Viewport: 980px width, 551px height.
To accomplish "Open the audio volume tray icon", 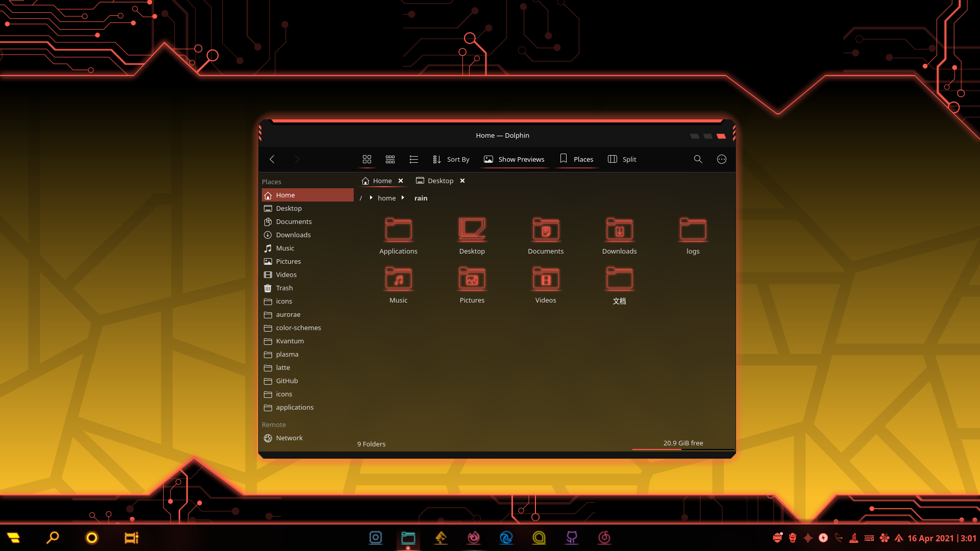I will pos(808,538).
